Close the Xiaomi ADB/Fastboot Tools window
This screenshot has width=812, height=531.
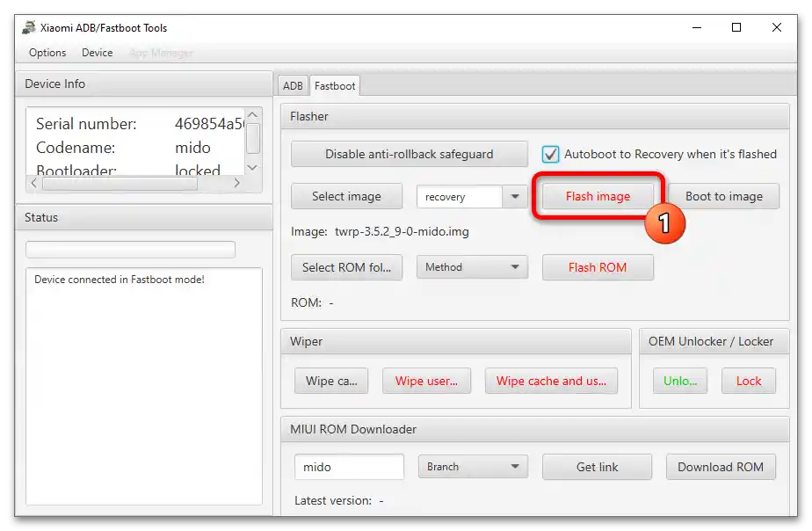coord(776,27)
